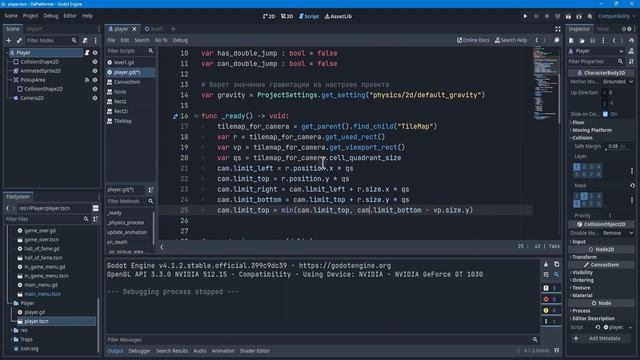Load a resource in the Inspector toolbar
The height and width of the screenshot is (360, 640).
(x=582, y=40)
